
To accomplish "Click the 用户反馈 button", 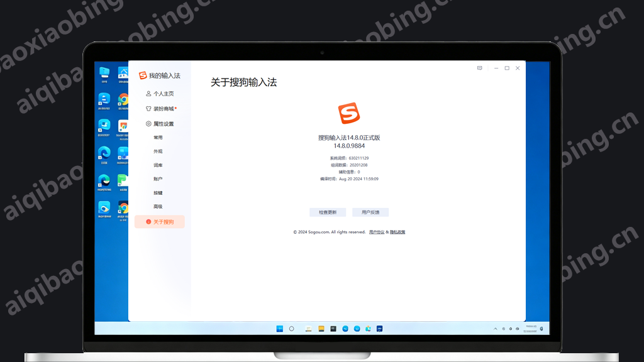I will (x=370, y=212).
